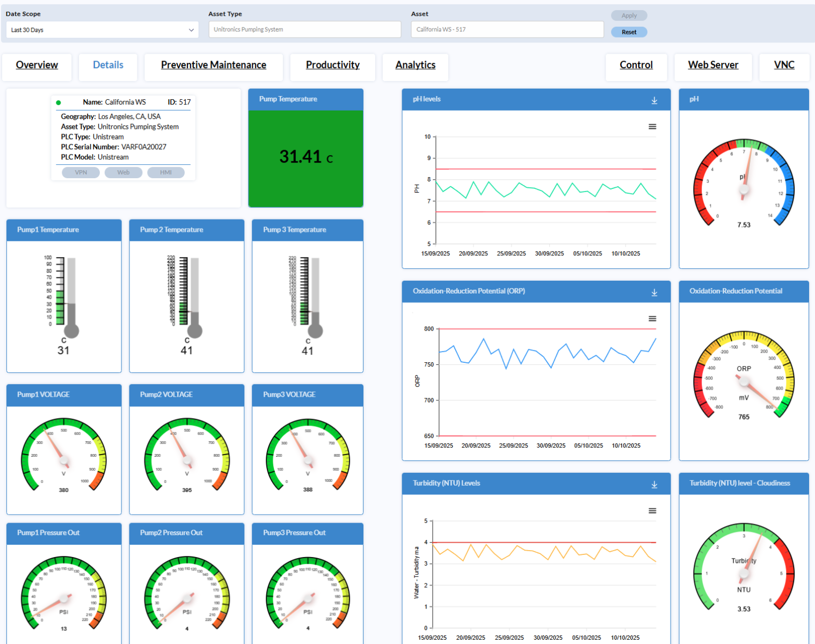
Task: Go to the Analytics tab
Action: point(415,65)
